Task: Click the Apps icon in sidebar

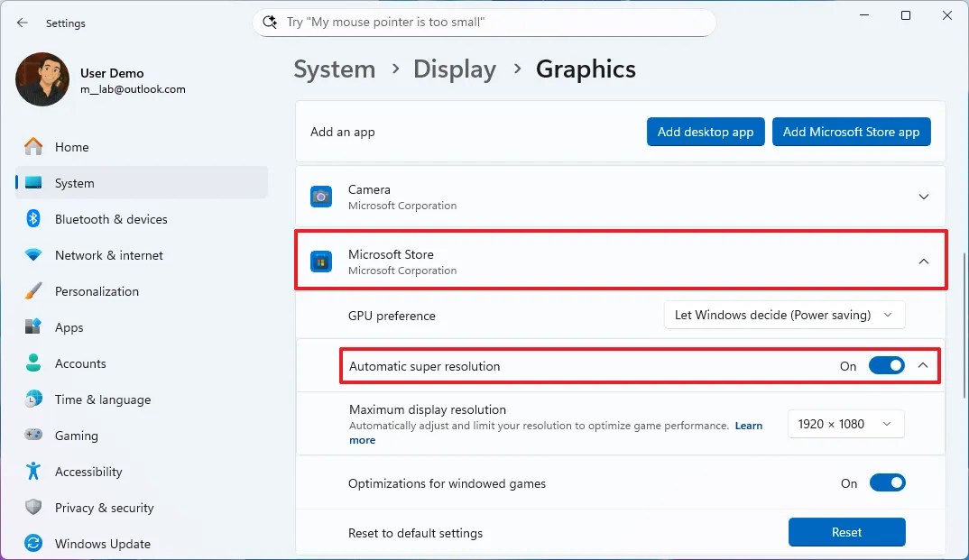Action: click(33, 326)
